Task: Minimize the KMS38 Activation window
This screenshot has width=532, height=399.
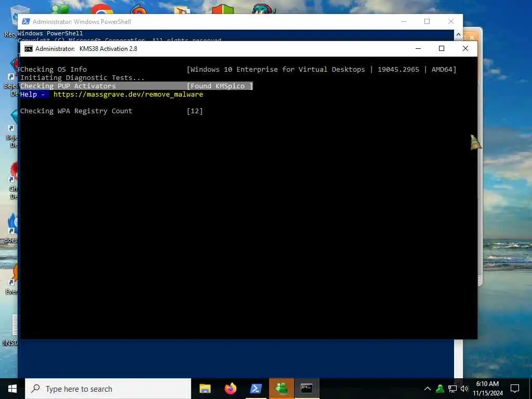Action: coord(418,48)
